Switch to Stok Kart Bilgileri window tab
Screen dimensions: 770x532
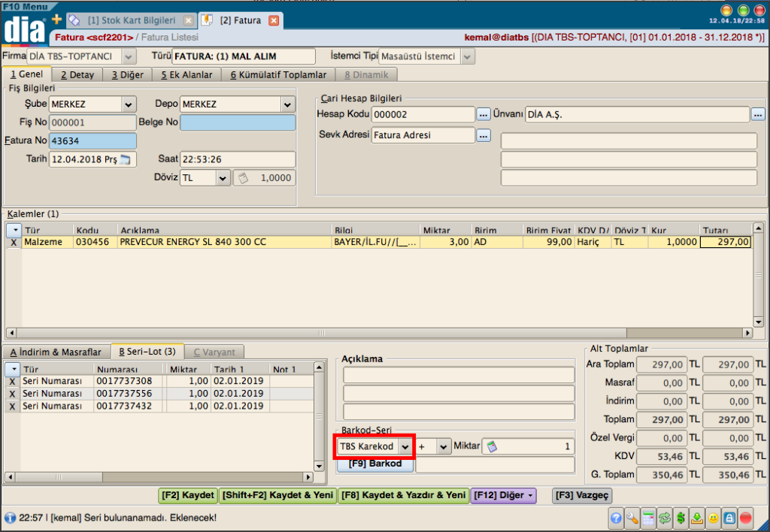[x=131, y=20]
